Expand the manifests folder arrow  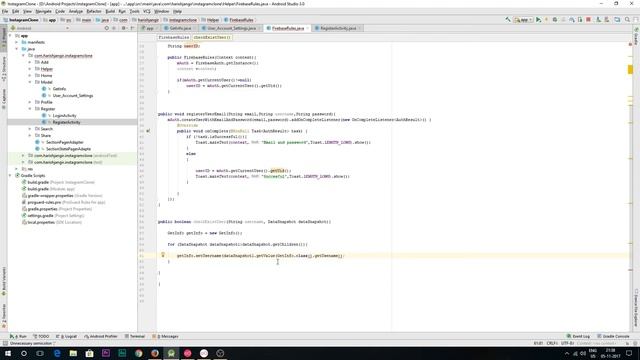pos(17,42)
